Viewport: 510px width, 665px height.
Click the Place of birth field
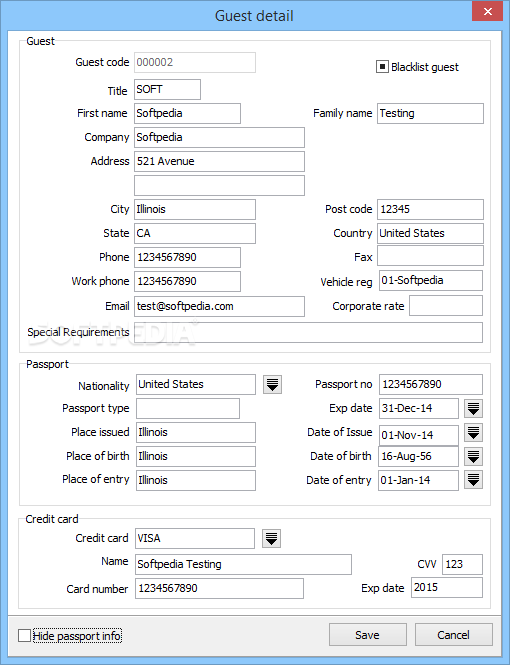coord(196,456)
